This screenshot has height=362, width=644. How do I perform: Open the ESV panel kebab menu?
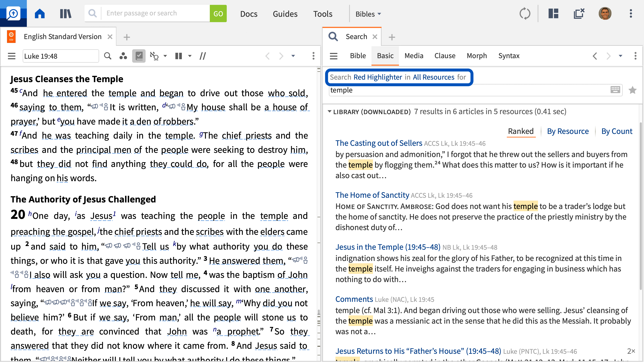pos(313,56)
